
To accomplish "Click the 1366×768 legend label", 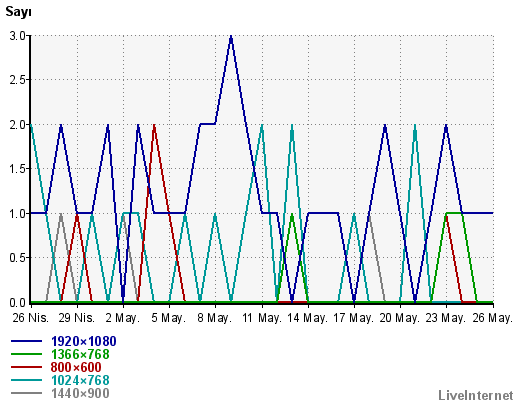I will [x=80, y=354].
